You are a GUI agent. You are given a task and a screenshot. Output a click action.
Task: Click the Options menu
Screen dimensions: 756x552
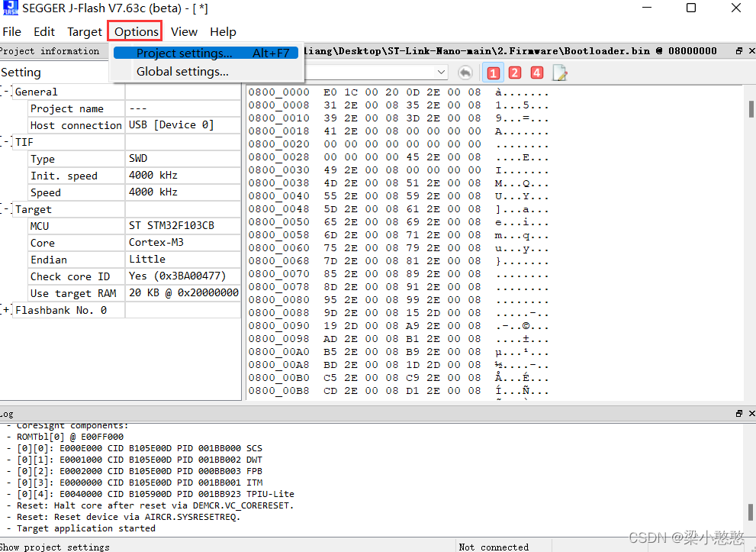click(137, 32)
